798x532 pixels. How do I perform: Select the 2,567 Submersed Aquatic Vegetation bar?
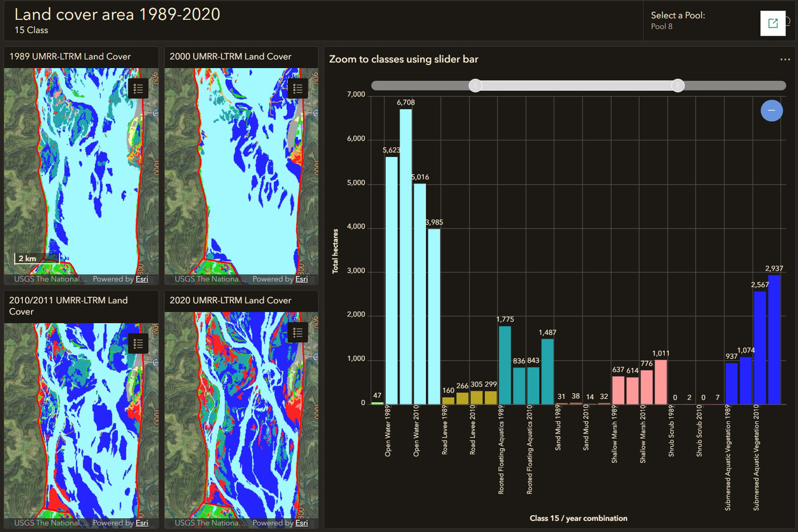click(760, 348)
